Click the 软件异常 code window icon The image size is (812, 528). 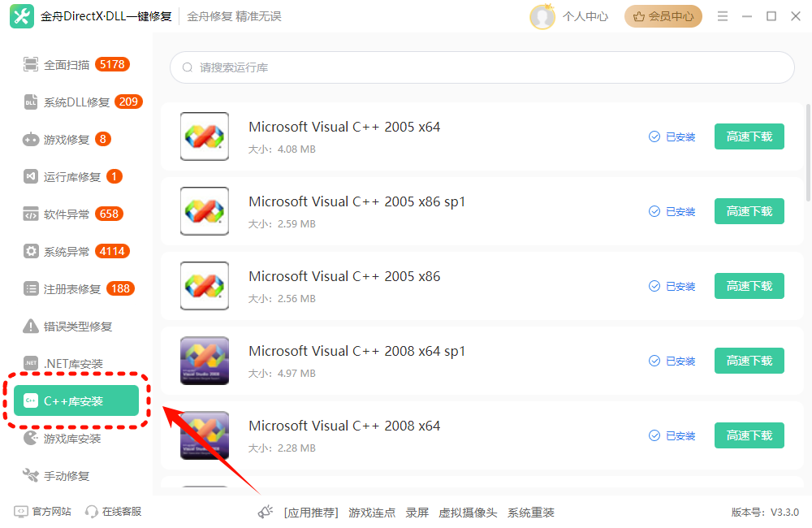31,214
